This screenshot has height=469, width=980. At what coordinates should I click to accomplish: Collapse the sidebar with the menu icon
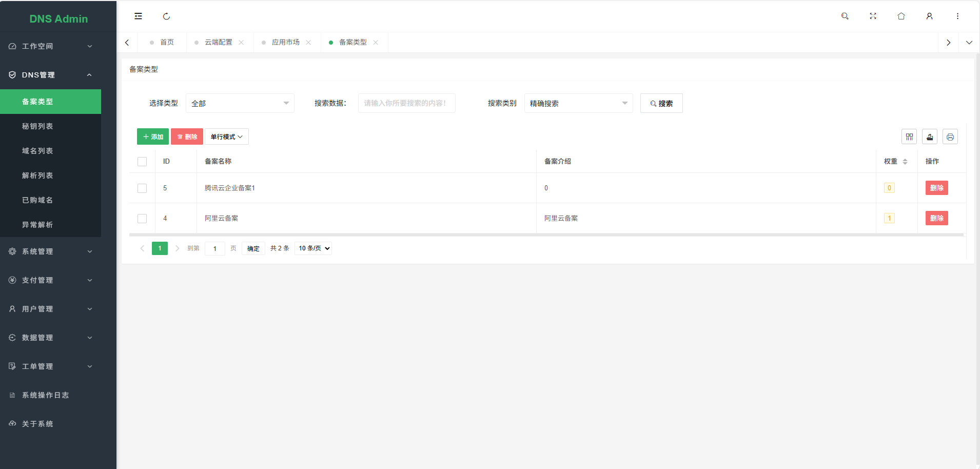tap(138, 16)
